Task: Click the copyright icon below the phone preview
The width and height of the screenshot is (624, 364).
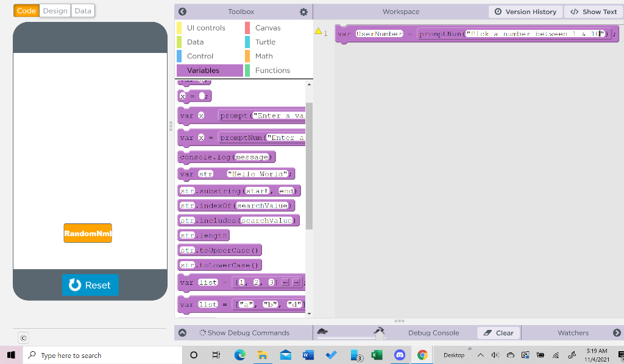Action: [23, 338]
